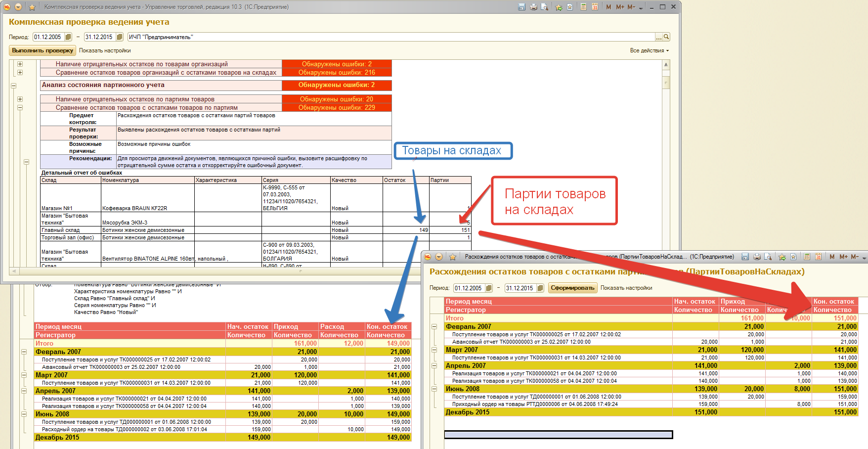Screen dimensions: 868x449
Task: Click the M+ memory button in main window
Action: click(x=620, y=7)
